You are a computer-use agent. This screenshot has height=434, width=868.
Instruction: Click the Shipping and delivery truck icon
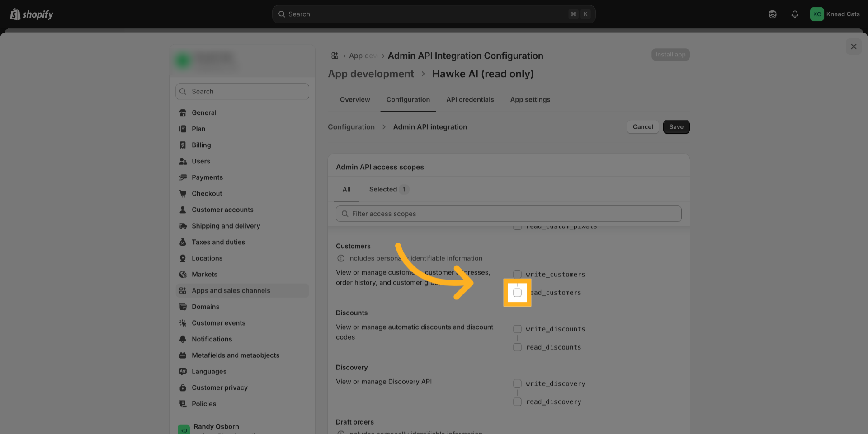click(x=183, y=226)
